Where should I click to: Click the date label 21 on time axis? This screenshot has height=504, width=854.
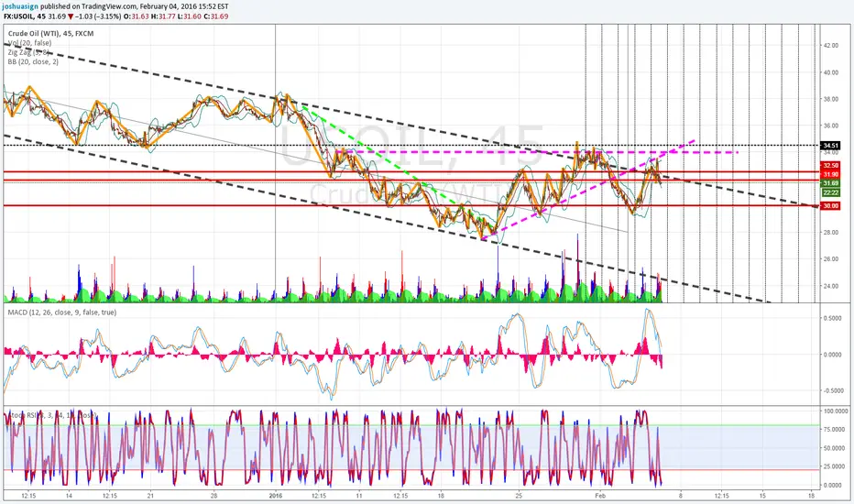click(x=150, y=495)
